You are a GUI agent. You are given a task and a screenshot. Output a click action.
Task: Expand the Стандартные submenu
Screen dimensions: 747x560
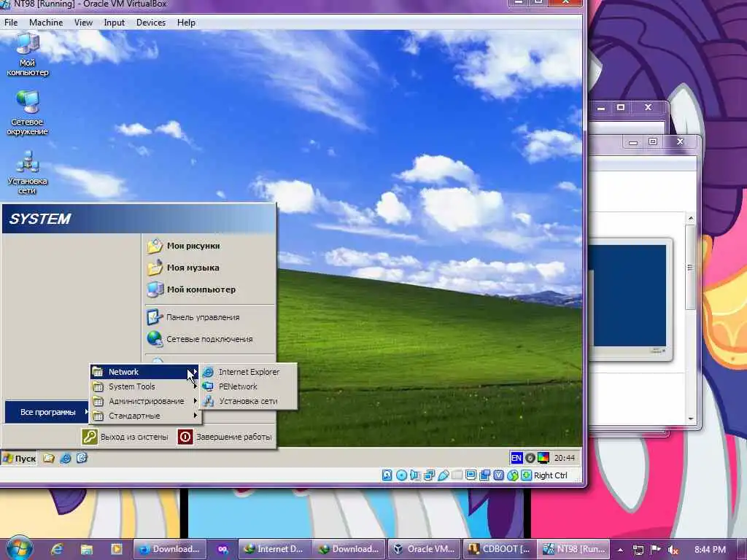click(144, 416)
